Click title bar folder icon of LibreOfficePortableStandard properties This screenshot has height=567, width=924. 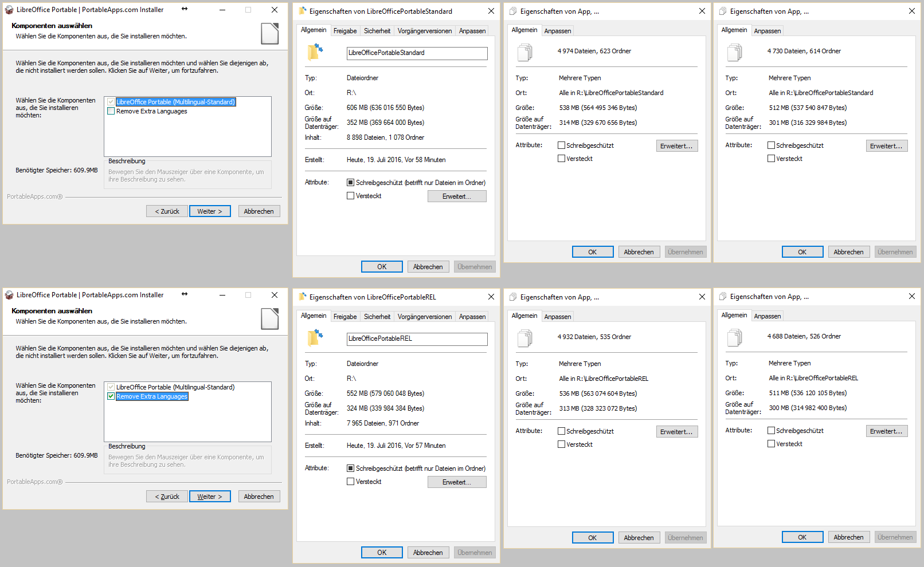(303, 11)
